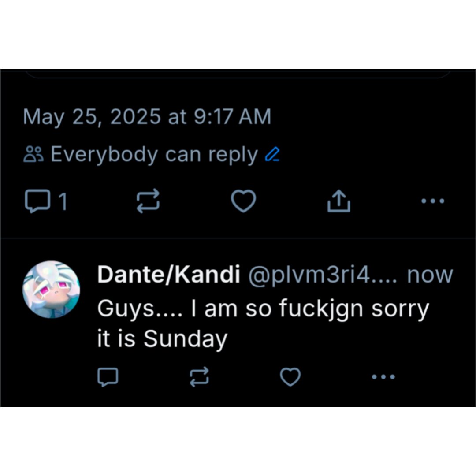476x476 pixels.
Task: Click the people icon beside Everybody can reply
Action: [33, 154]
